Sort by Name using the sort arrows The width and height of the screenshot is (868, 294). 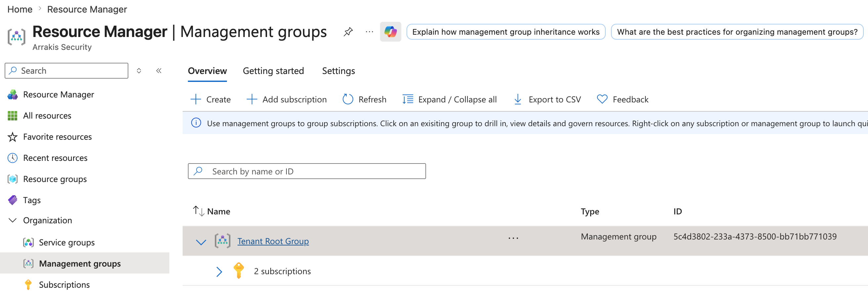tap(198, 211)
